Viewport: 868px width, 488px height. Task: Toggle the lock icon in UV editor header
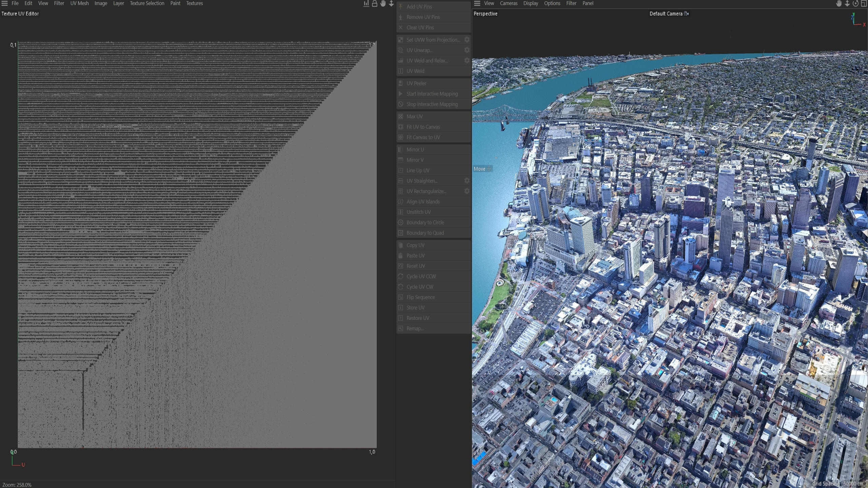pos(375,3)
